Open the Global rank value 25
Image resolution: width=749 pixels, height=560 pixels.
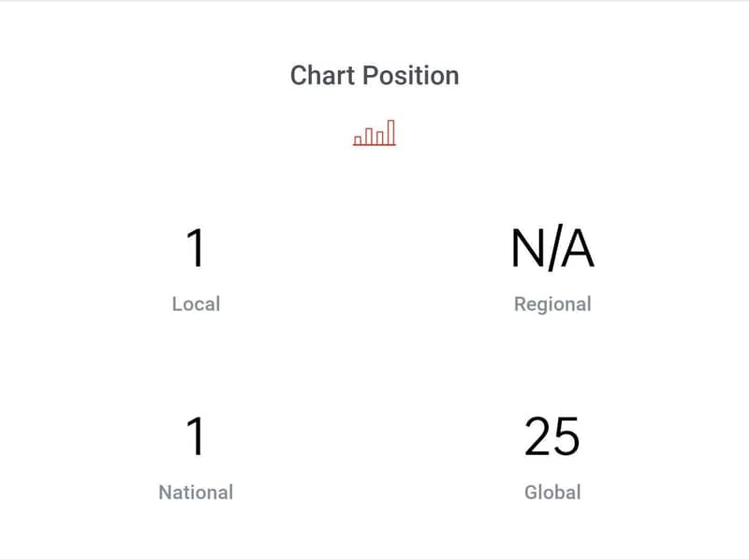[552, 436]
